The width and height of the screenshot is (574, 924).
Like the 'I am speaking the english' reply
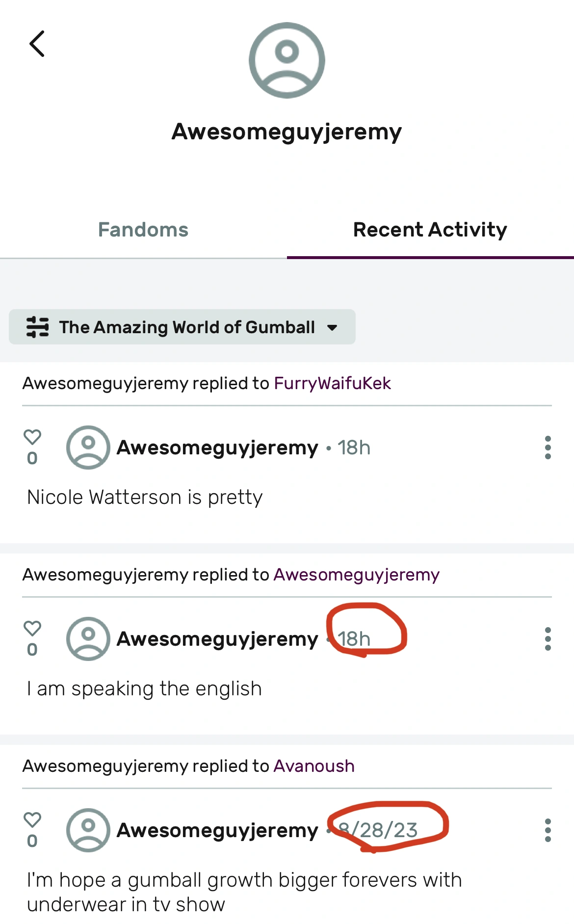pos(32,628)
